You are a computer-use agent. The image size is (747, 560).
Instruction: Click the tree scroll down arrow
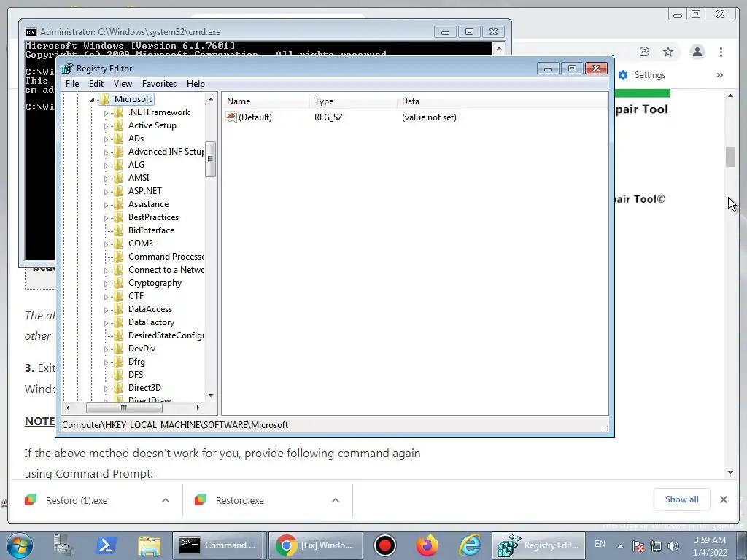[x=211, y=396]
